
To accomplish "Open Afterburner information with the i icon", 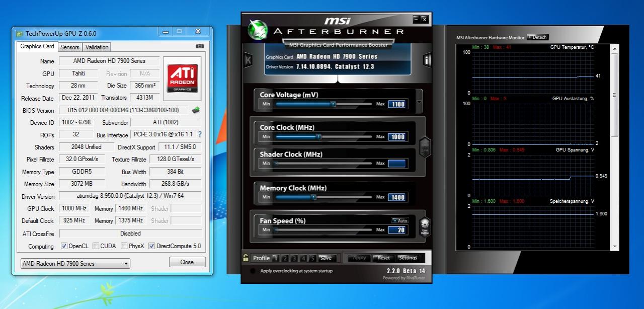I will pos(427,60).
